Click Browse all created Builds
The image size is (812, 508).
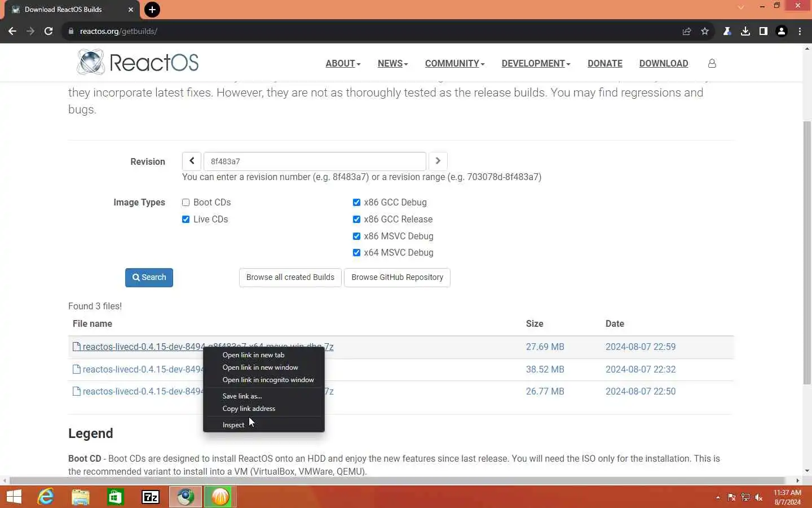click(x=290, y=277)
